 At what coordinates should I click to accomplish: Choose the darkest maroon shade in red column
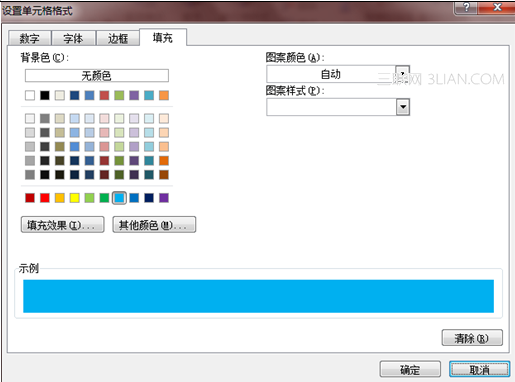pyautogui.click(x=104, y=175)
